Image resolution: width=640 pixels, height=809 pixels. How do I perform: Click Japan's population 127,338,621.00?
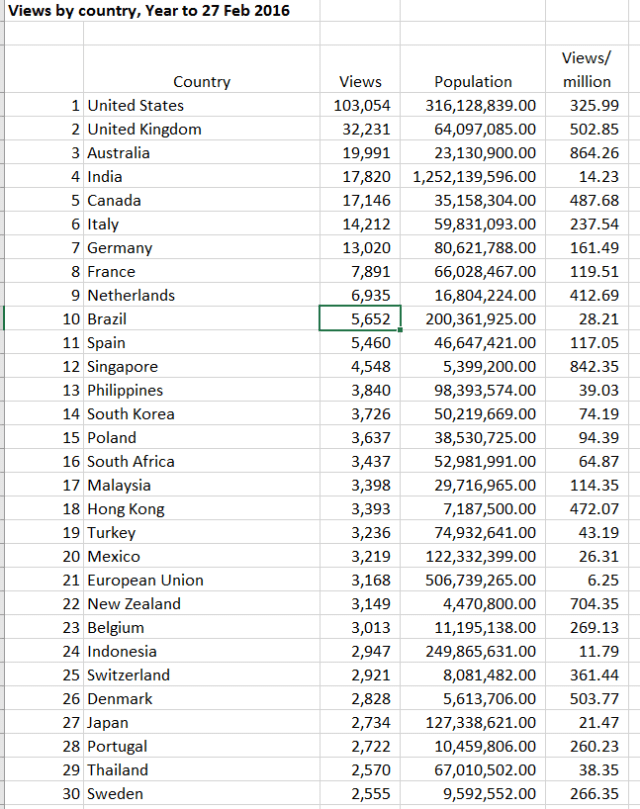pyautogui.click(x=479, y=723)
